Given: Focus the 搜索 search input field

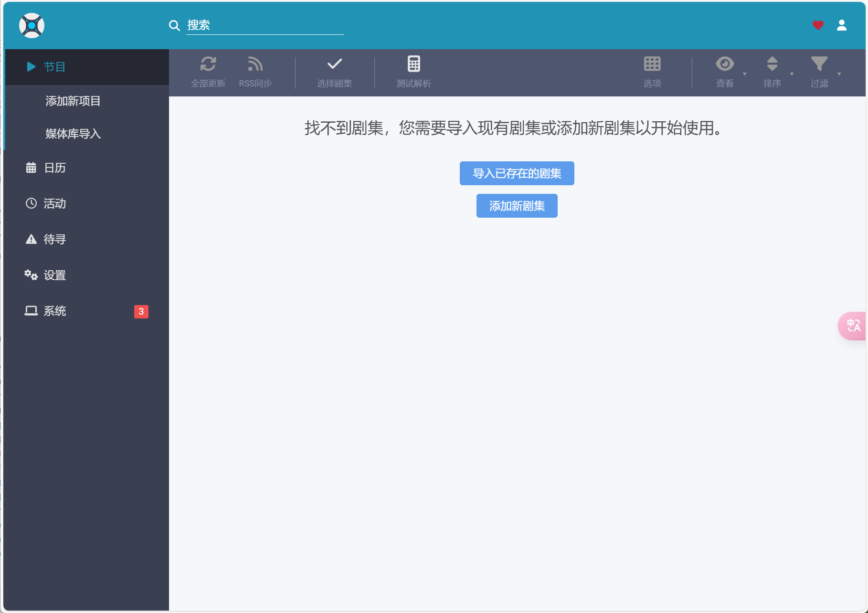Looking at the screenshot, I should [x=265, y=25].
